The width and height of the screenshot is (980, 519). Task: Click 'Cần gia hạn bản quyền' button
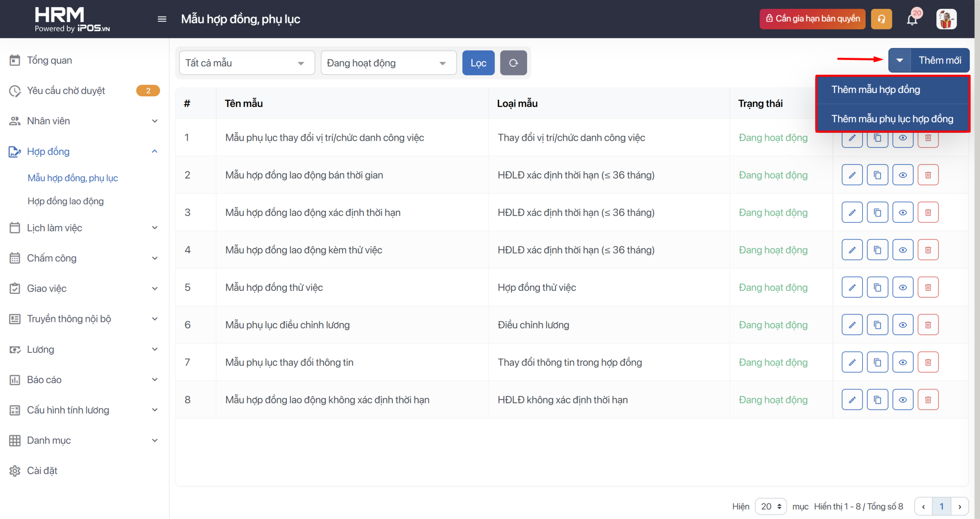[x=812, y=19]
